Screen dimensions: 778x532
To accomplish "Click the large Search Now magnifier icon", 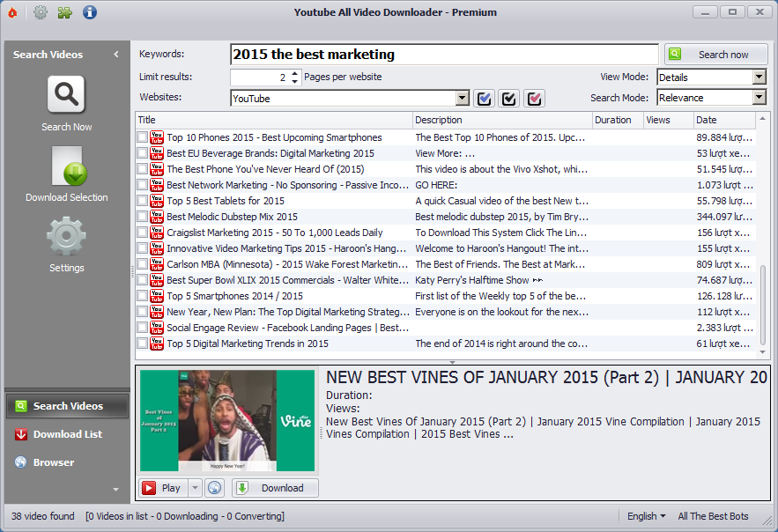I will pyautogui.click(x=66, y=94).
